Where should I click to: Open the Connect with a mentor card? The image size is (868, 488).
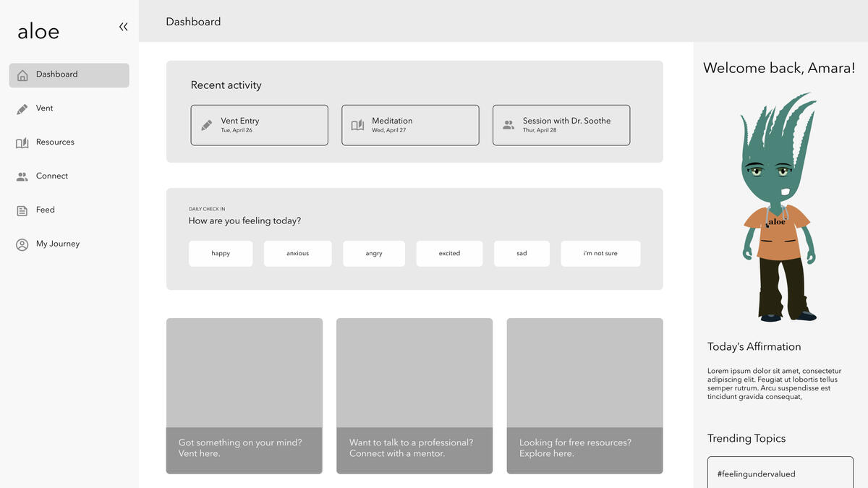[x=414, y=395]
